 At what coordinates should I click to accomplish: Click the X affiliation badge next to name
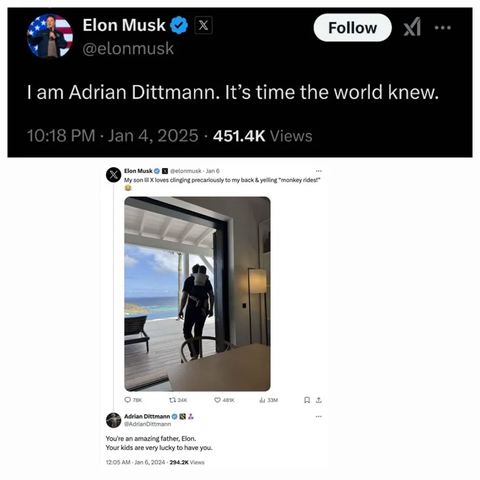[203, 25]
